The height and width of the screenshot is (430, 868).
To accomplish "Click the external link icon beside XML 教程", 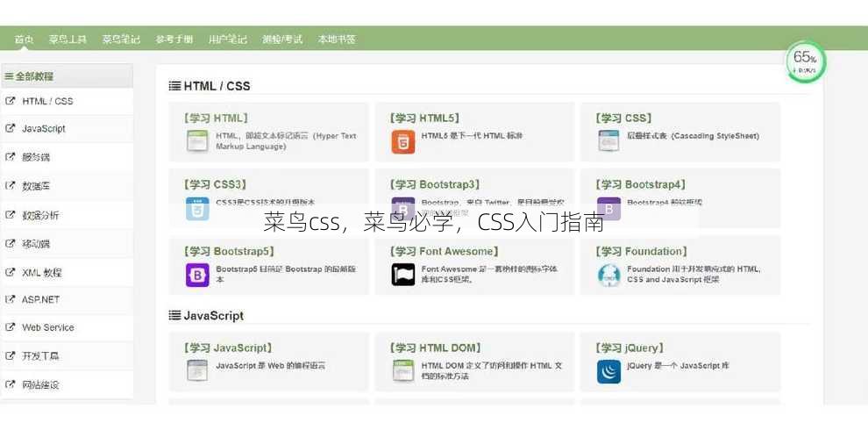I will (10, 272).
